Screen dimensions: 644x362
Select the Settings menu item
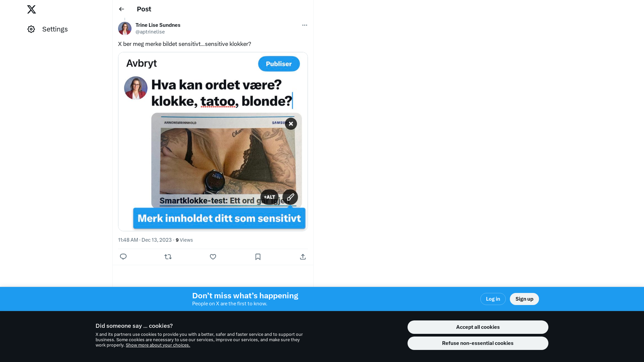[48, 29]
